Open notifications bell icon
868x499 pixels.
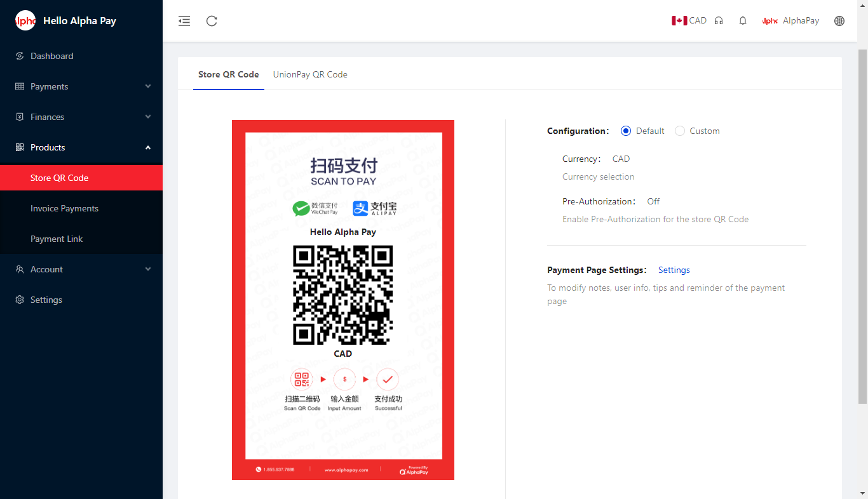pos(743,20)
